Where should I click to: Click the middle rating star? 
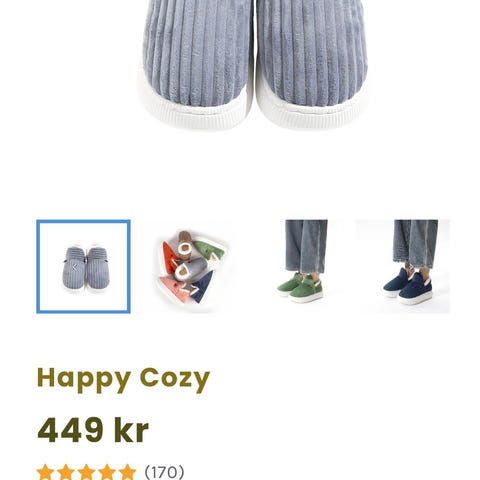click(x=86, y=473)
